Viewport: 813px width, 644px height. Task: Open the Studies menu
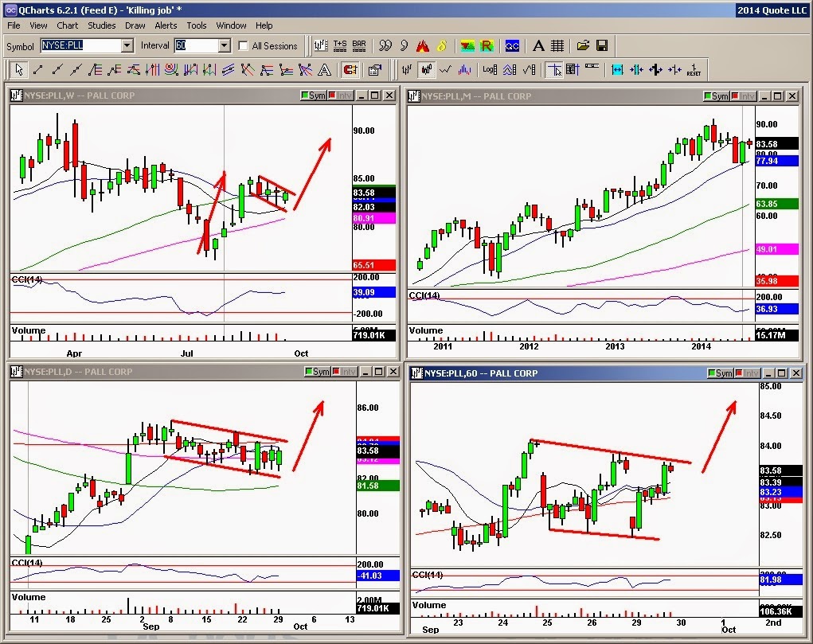(102, 25)
